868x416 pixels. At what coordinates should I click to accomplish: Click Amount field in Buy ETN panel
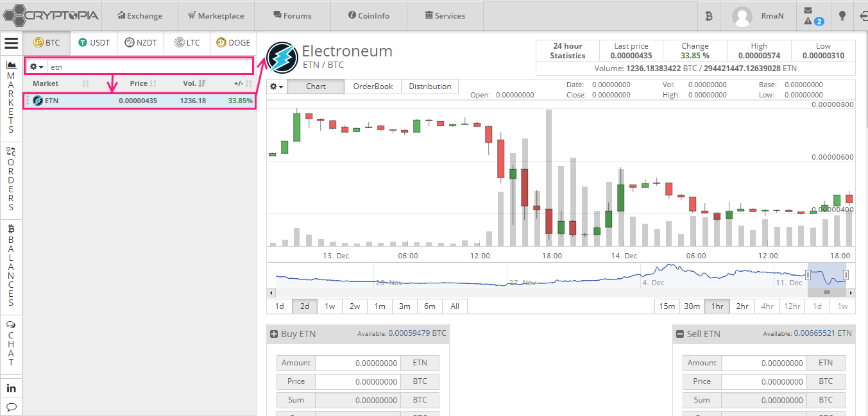point(359,363)
